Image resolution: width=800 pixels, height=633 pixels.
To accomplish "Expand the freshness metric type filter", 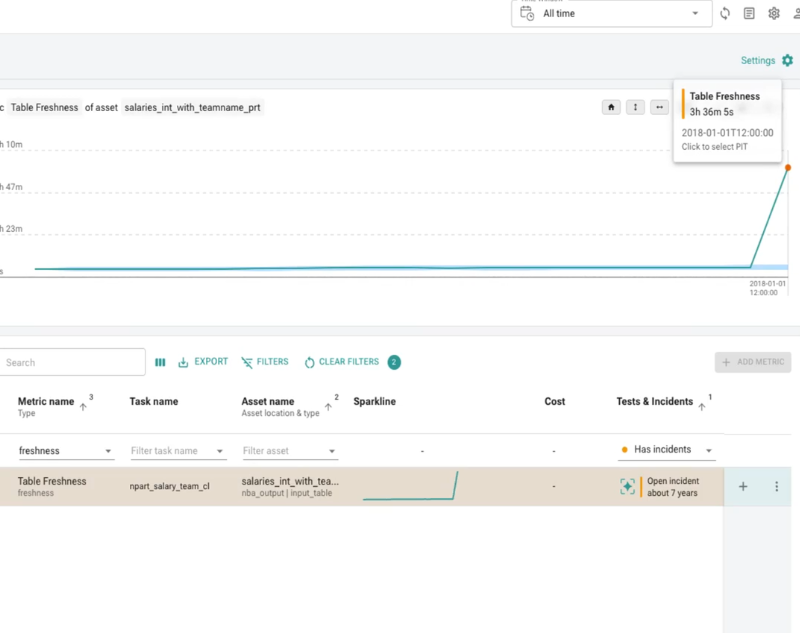I will tap(66, 451).
